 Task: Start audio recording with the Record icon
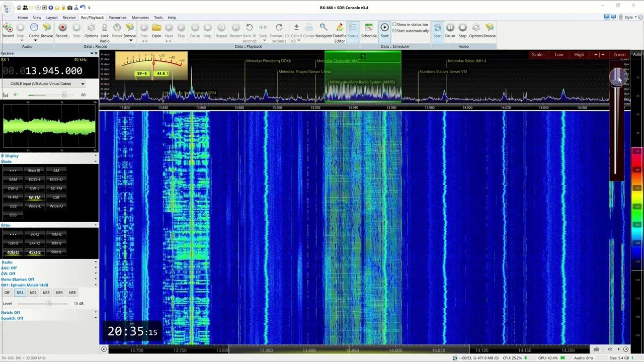pyautogui.click(x=8, y=30)
